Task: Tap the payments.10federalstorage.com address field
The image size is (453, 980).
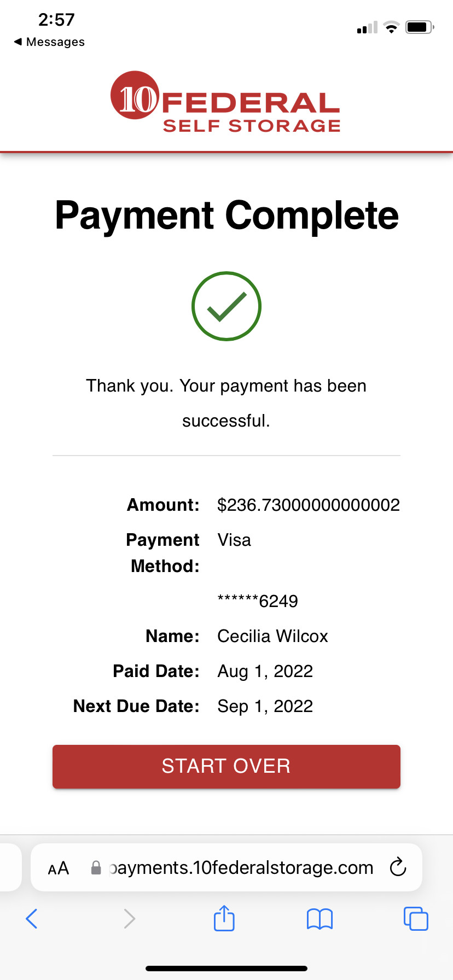Action: coord(241,867)
